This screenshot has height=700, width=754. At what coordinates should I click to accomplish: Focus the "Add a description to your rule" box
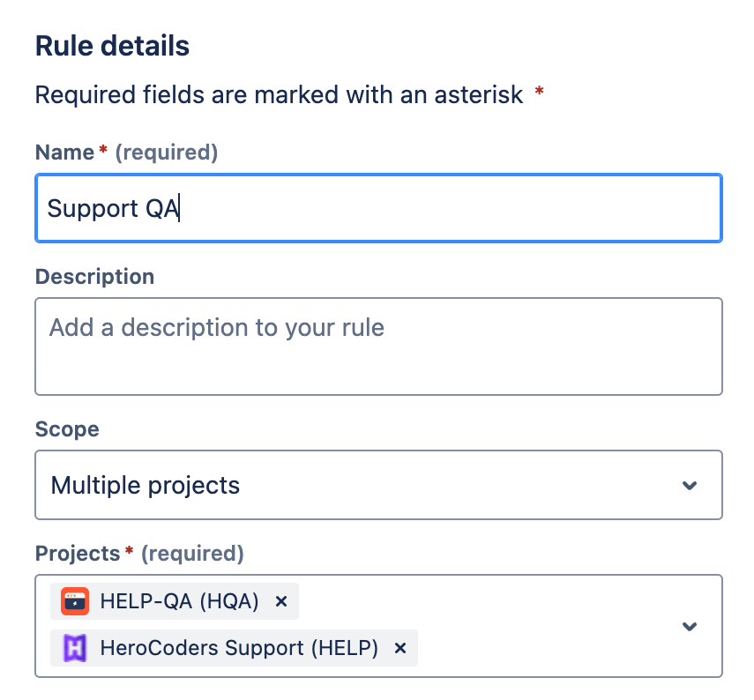click(377, 344)
